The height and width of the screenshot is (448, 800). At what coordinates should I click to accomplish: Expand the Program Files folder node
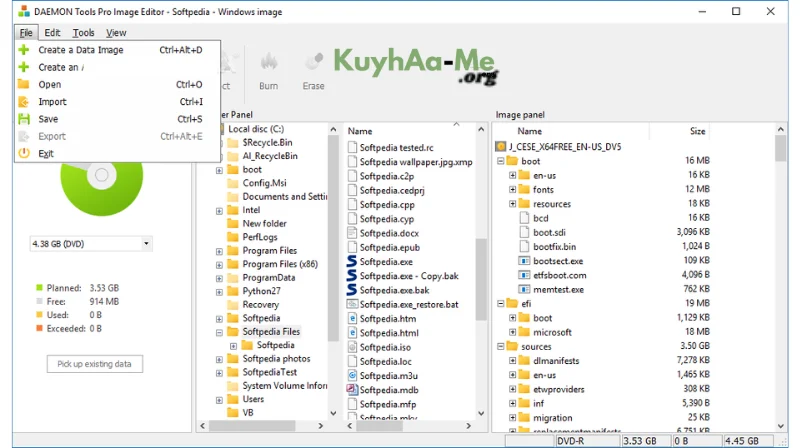(219, 251)
